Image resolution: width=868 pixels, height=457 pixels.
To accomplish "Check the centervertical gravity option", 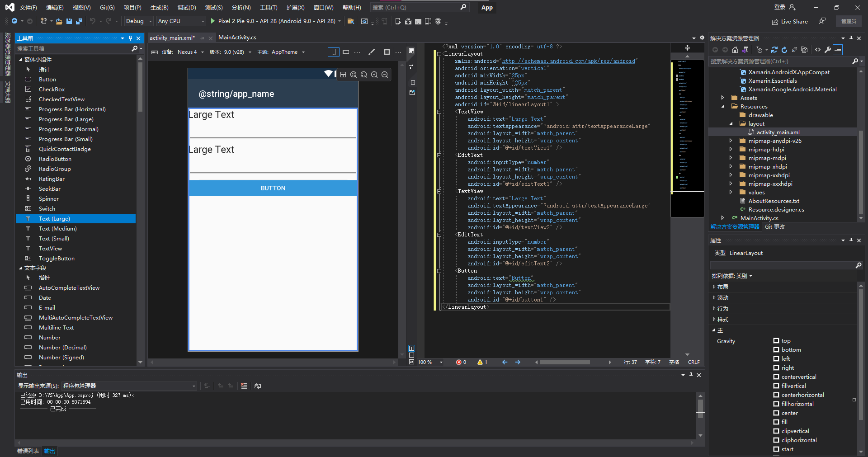I will pos(776,377).
